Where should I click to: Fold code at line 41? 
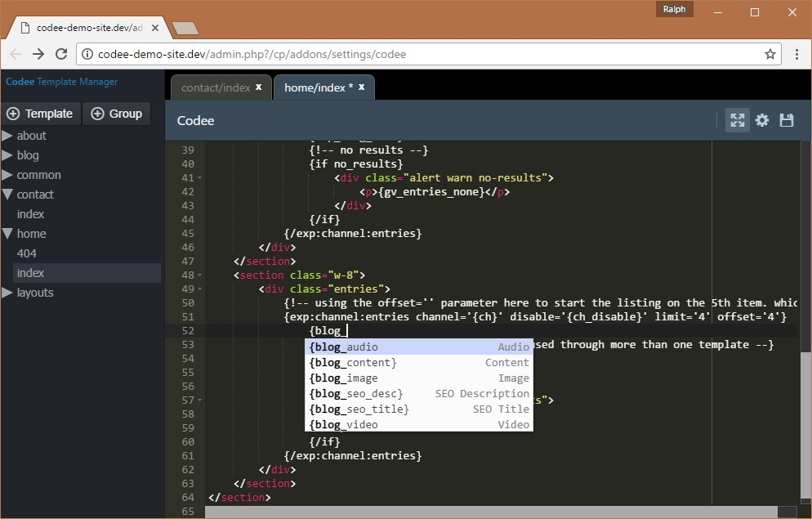(200, 178)
